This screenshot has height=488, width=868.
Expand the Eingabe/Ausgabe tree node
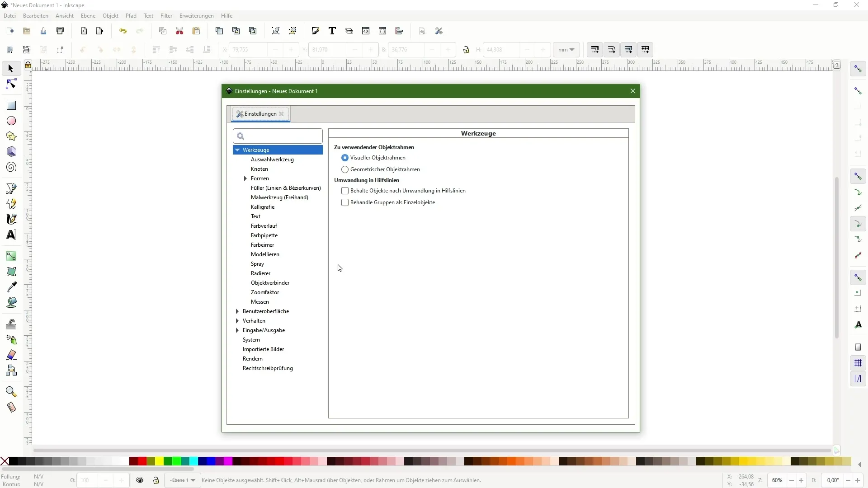(237, 330)
